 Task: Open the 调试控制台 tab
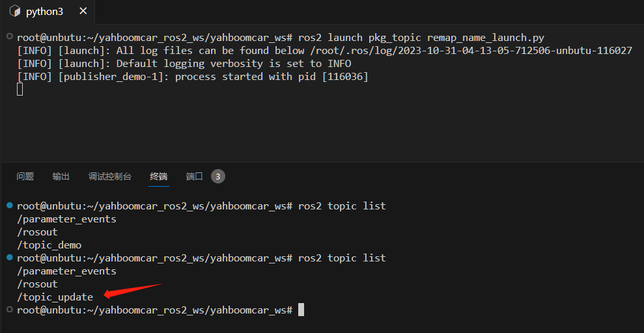pyautogui.click(x=109, y=177)
